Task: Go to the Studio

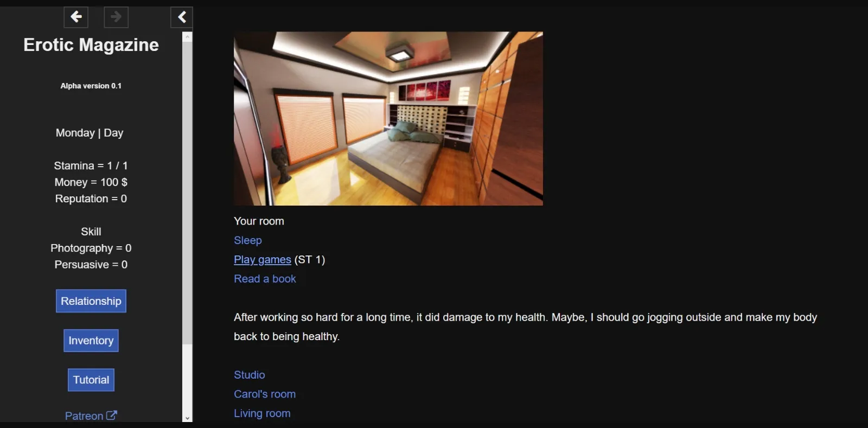Action: pos(250,375)
